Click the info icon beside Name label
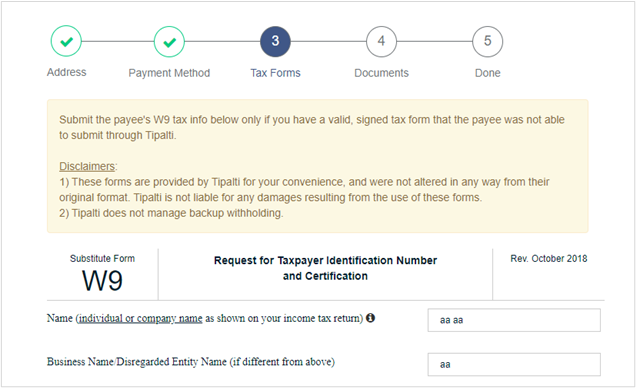Screen dimensions: 636x388 [x=370, y=318]
